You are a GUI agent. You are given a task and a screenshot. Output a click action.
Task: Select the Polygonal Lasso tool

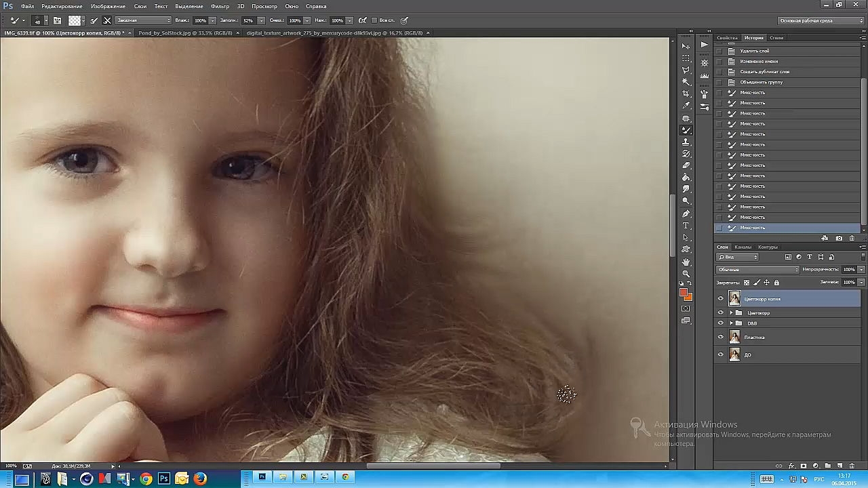686,70
